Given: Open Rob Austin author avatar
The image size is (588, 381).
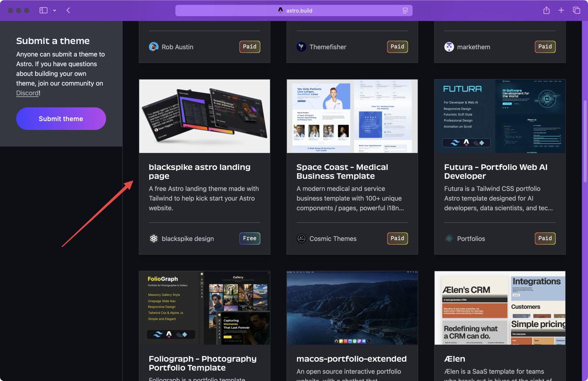Looking at the screenshot, I should pos(154,47).
